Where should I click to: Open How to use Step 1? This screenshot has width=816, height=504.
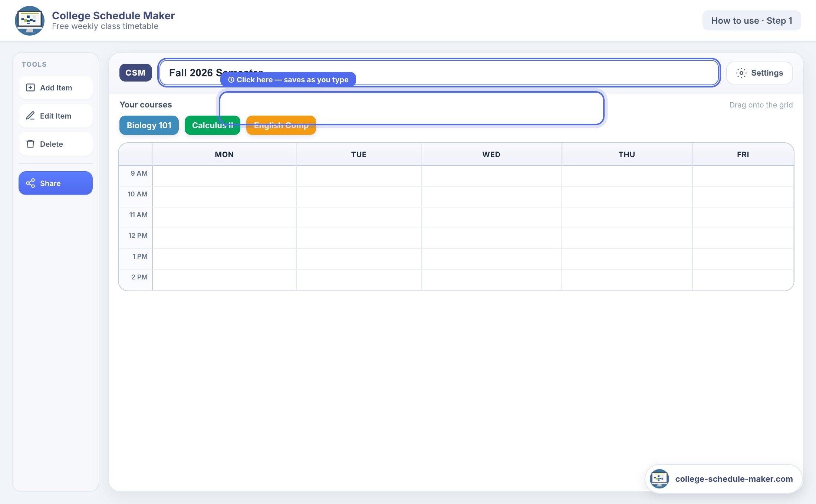click(x=751, y=20)
